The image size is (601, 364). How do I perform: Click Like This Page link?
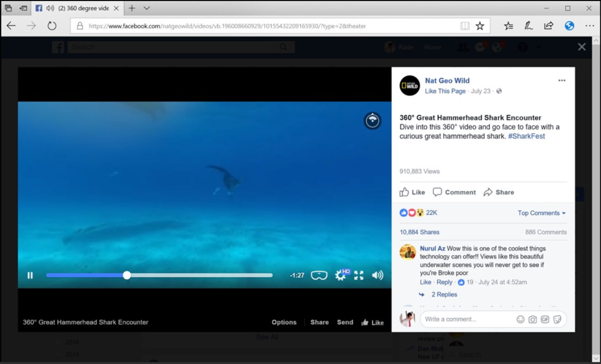[x=445, y=91]
